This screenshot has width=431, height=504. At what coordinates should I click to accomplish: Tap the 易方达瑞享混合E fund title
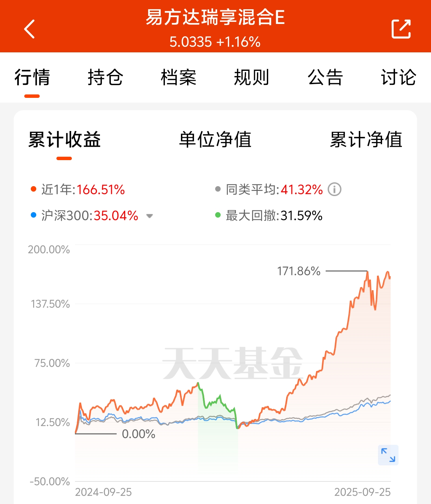coord(215,17)
